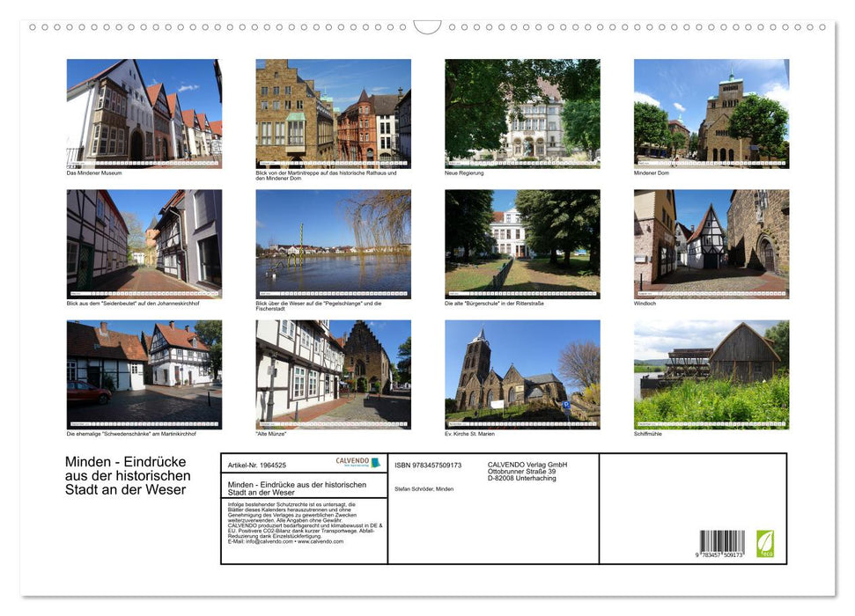Click the calendar strip under Neue Regierung
855x616 pixels.
click(521, 163)
